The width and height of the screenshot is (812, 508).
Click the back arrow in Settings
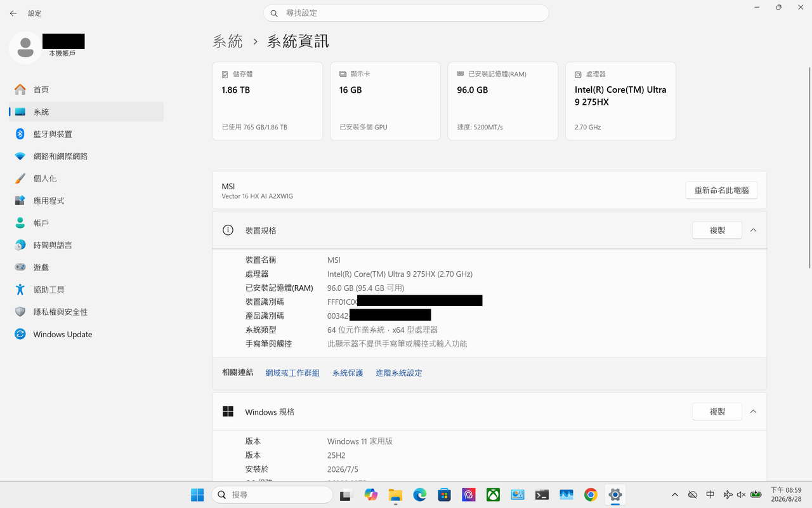(13, 13)
